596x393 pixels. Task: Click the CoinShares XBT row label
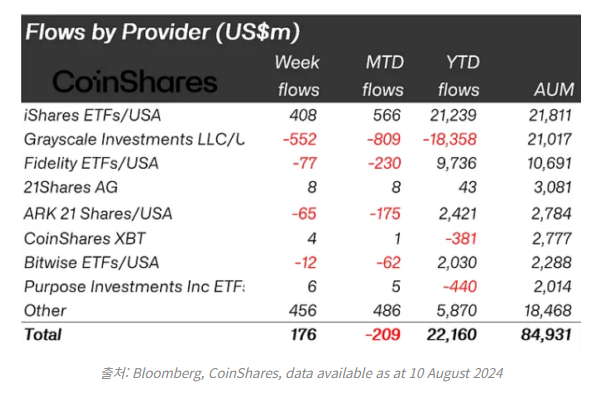pyautogui.click(x=84, y=238)
